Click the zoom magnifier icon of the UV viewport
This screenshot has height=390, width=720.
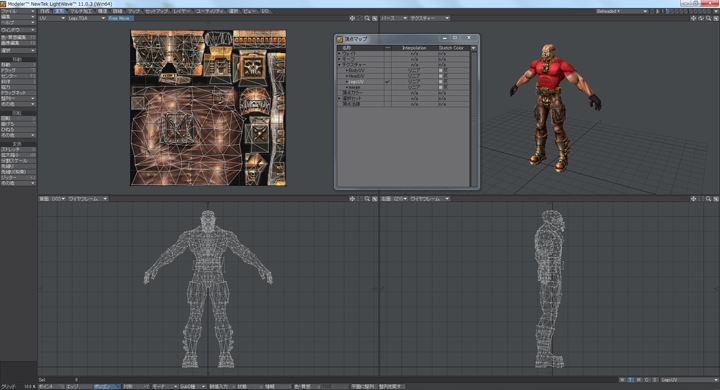point(367,18)
